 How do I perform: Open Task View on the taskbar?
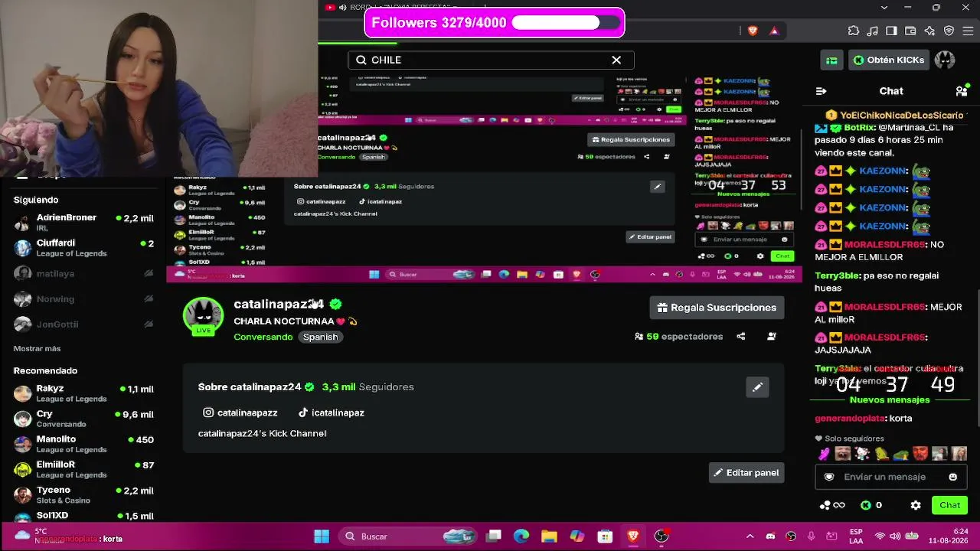coord(494,536)
